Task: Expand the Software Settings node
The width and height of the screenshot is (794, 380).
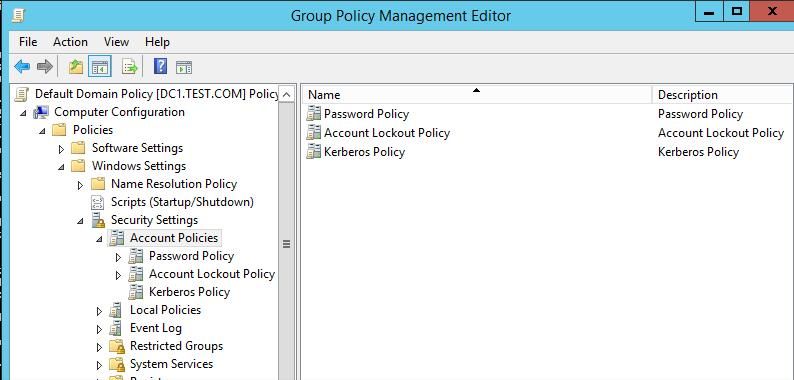Action: pos(61,149)
